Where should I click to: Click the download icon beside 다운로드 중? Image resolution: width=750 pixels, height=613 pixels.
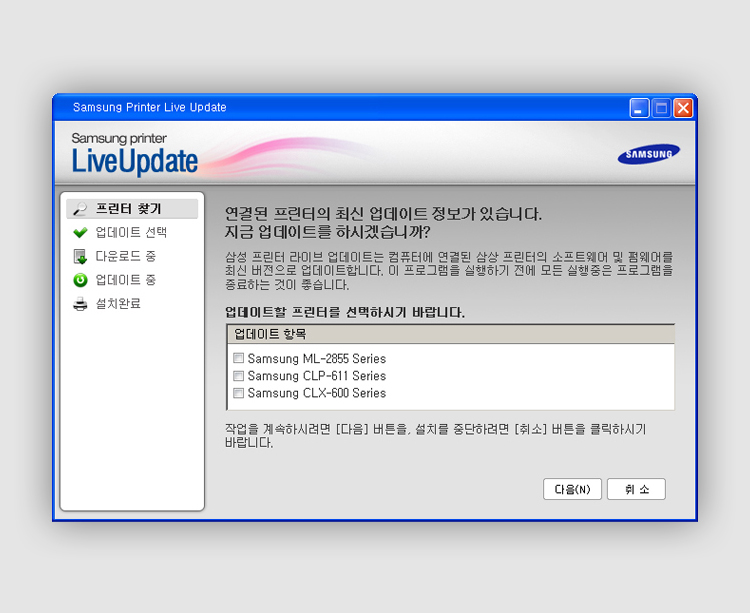(80, 256)
